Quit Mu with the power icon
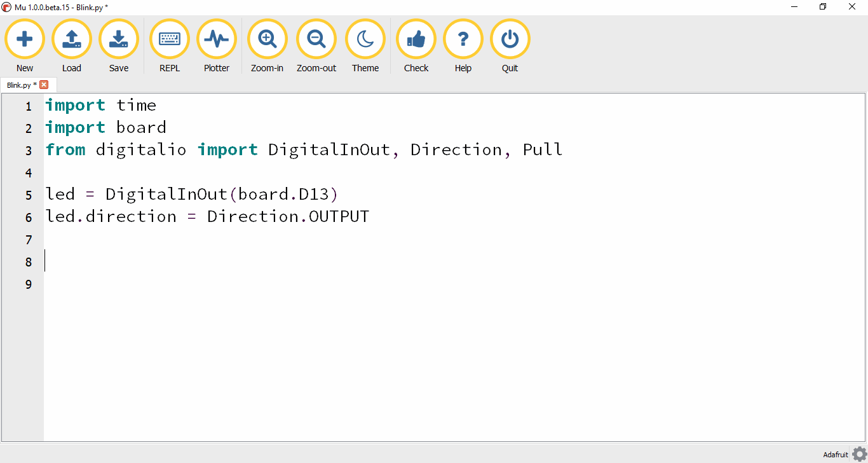 510,39
